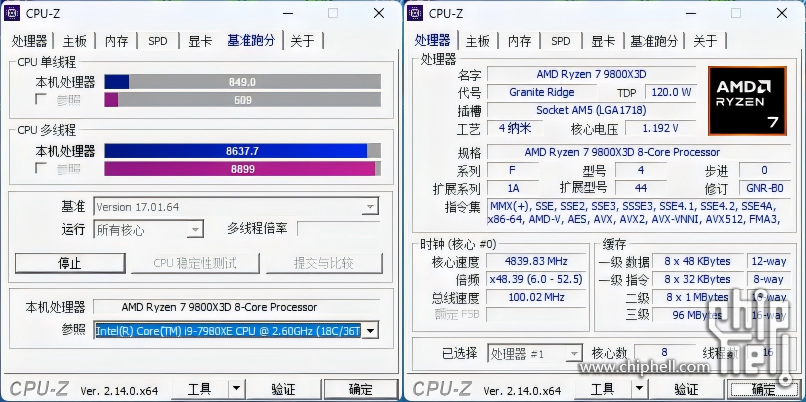Open 工具 dropdown arrow in right window
Screen dimensions: 806x402
pos(639,389)
